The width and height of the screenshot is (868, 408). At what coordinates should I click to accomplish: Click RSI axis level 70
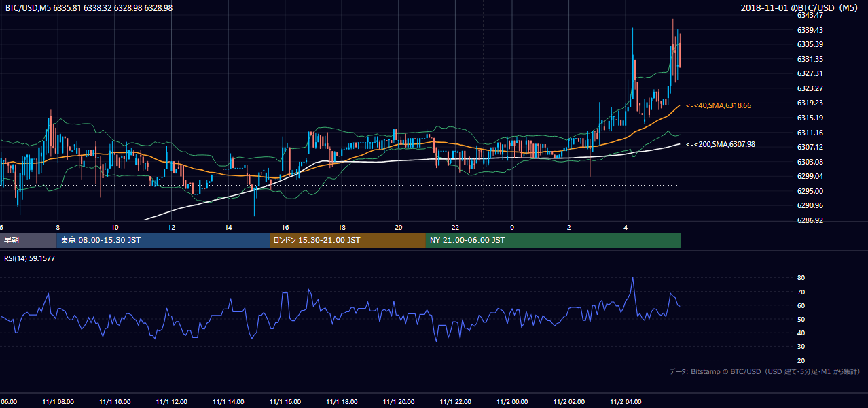(x=801, y=292)
